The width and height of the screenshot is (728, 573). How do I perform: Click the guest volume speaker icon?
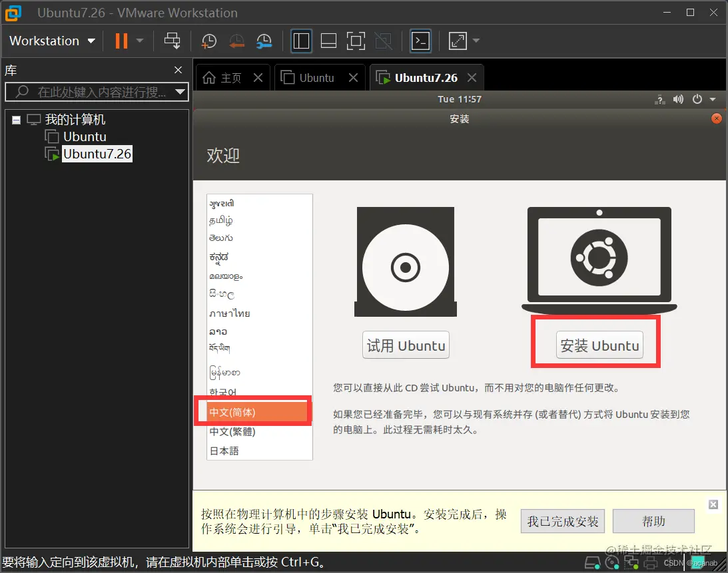click(678, 99)
